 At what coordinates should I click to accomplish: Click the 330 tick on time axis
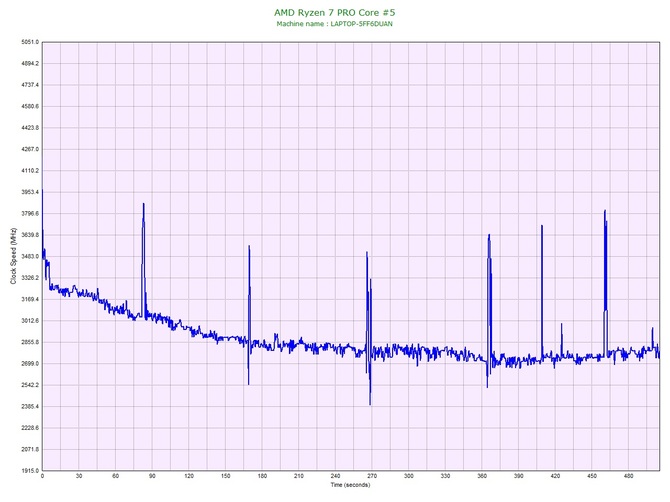(x=446, y=476)
